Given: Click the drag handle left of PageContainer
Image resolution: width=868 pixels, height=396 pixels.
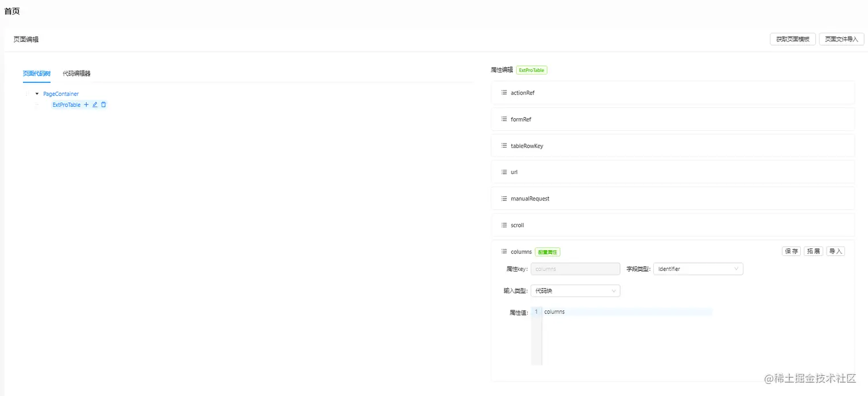Looking at the screenshot, I should (x=27, y=94).
